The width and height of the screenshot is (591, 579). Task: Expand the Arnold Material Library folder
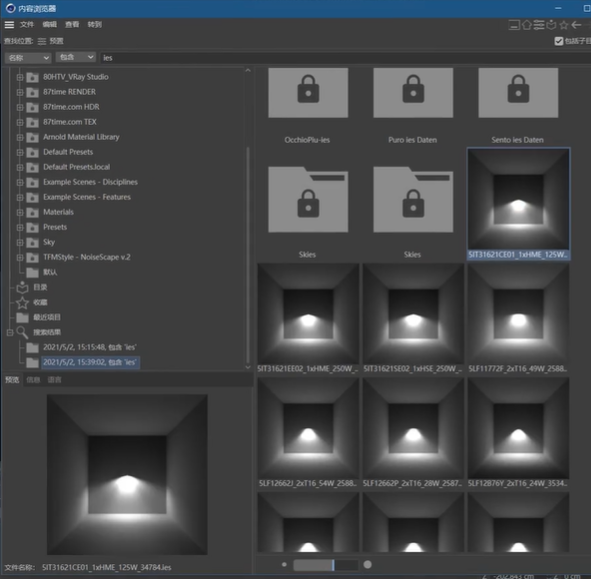[x=20, y=137]
